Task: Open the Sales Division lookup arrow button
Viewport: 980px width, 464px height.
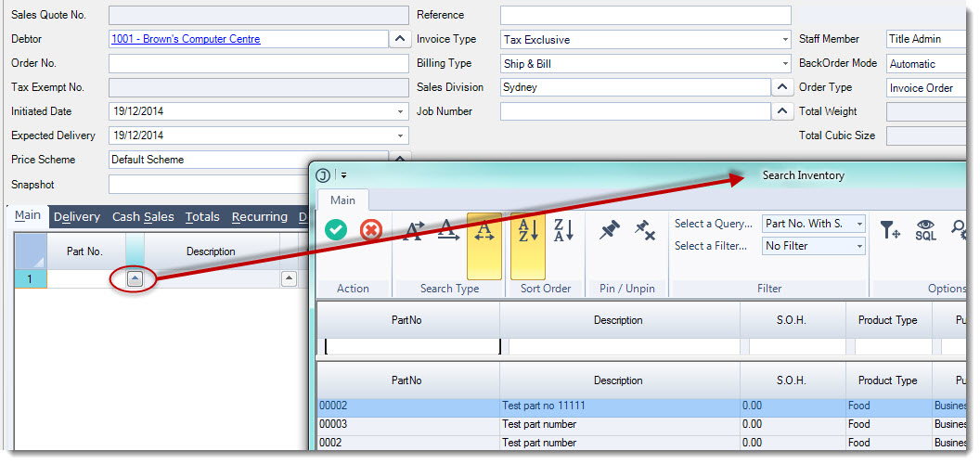Action: click(x=781, y=87)
